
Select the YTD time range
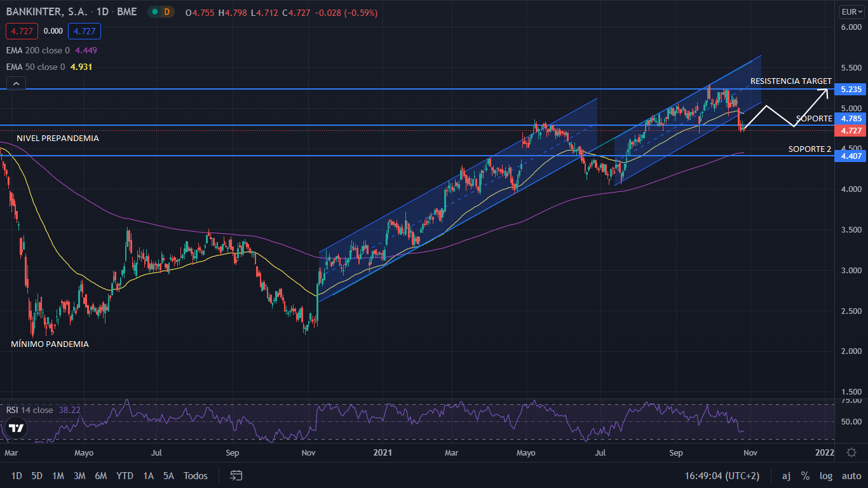point(125,475)
